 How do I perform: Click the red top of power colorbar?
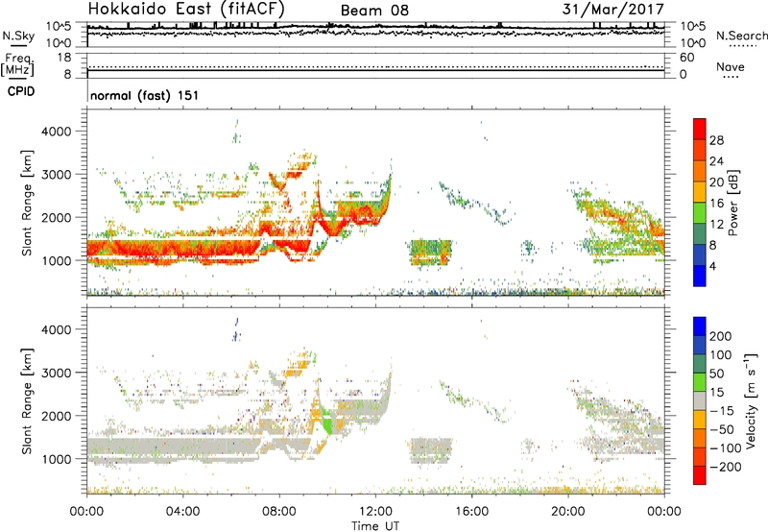pyautogui.click(x=700, y=129)
